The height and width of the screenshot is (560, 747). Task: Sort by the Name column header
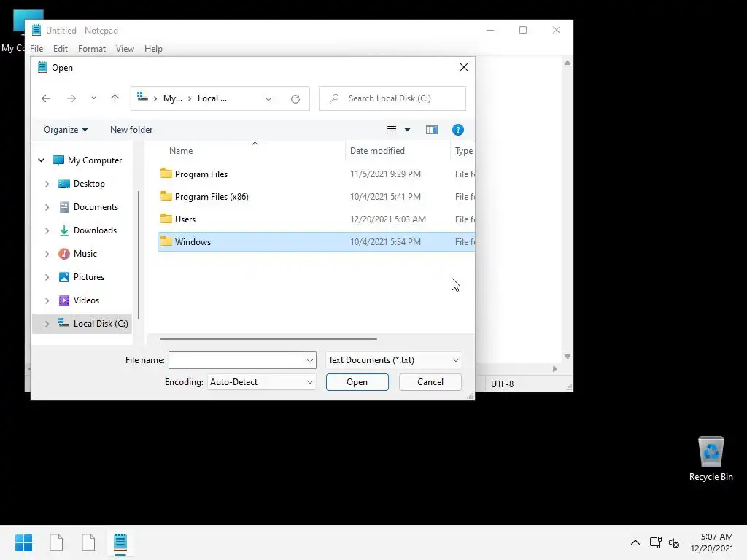click(x=181, y=150)
